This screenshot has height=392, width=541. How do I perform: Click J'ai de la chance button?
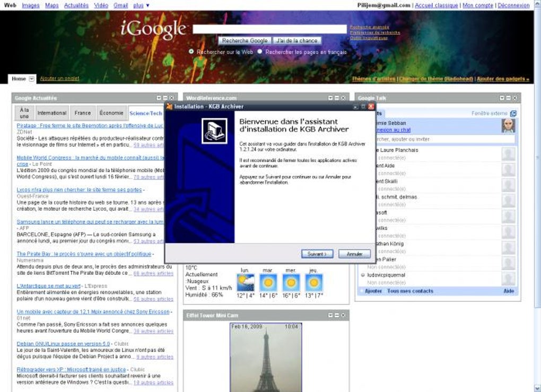coord(296,41)
